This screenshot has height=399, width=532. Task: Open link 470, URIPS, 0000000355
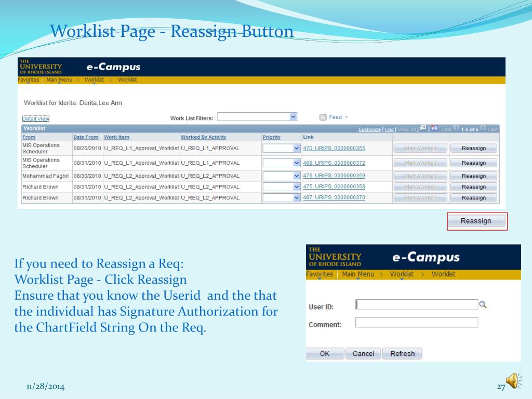click(334, 148)
